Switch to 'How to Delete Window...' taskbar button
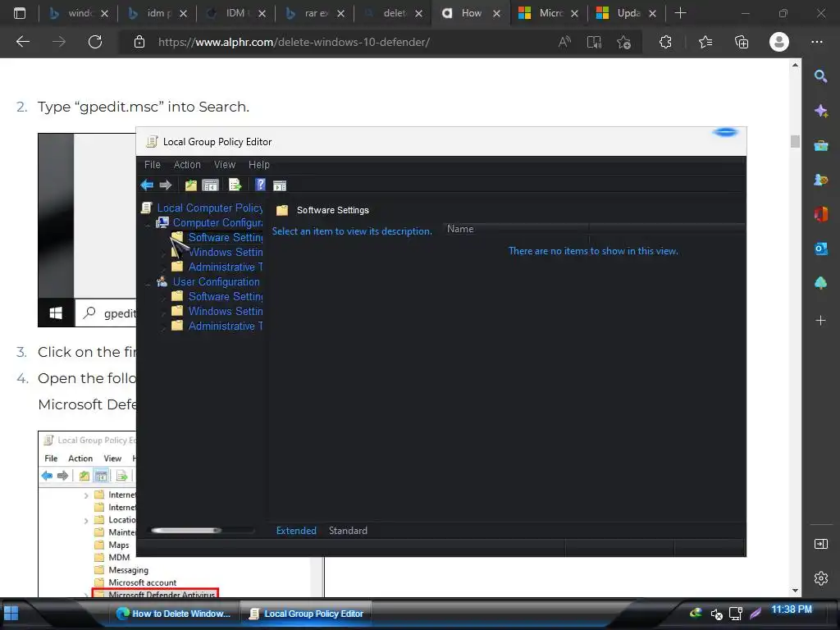This screenshot has width=840, height=630. point(174,614)
